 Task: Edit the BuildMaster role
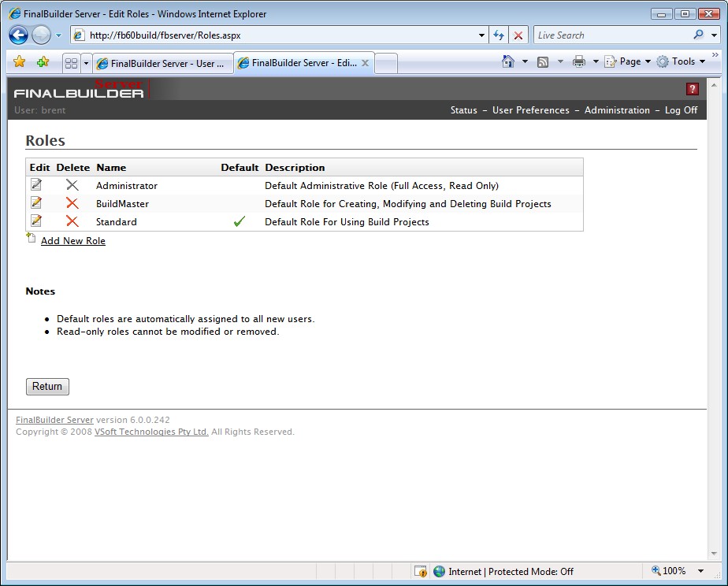click(36, 202)
